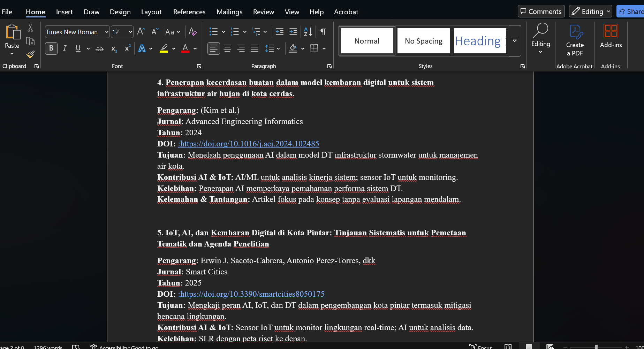Switch to References tab
Viewport: 644px width, 349px height.
point(189,12)
